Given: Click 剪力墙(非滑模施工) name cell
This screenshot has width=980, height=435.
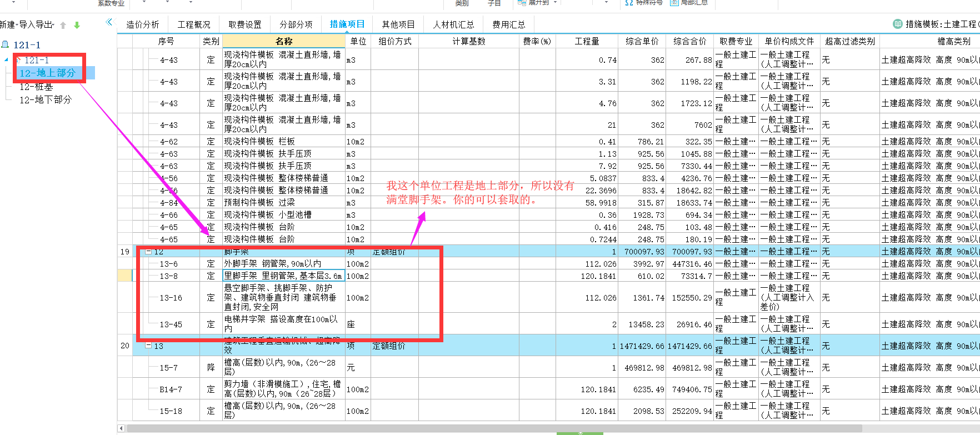Looking at the screenshot, I should tap(284, 389).
